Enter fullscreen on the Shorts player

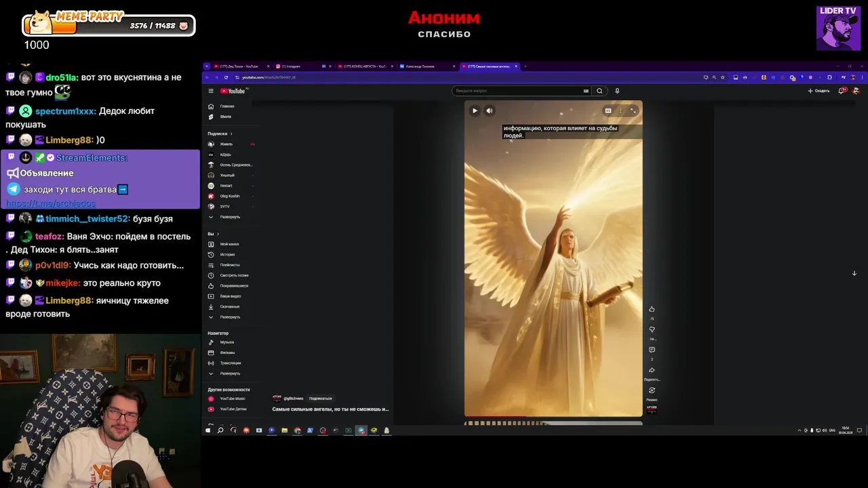pos(633,110)
